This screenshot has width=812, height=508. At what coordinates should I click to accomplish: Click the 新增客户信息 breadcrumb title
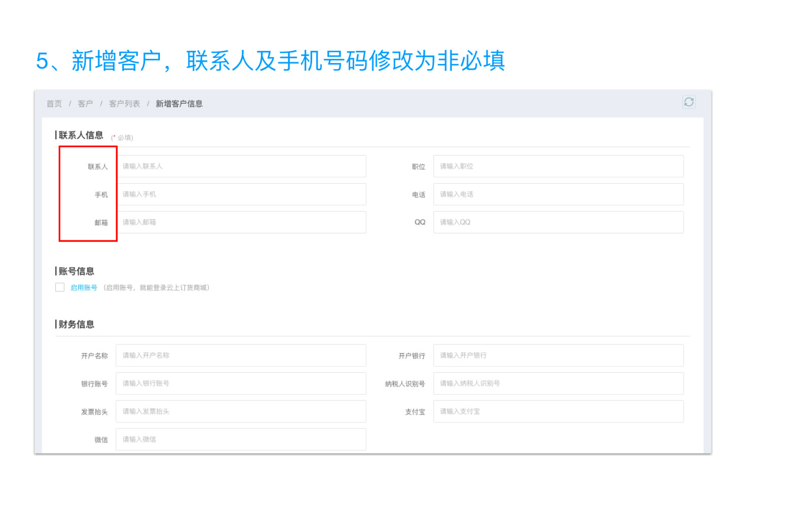point(179,104)
